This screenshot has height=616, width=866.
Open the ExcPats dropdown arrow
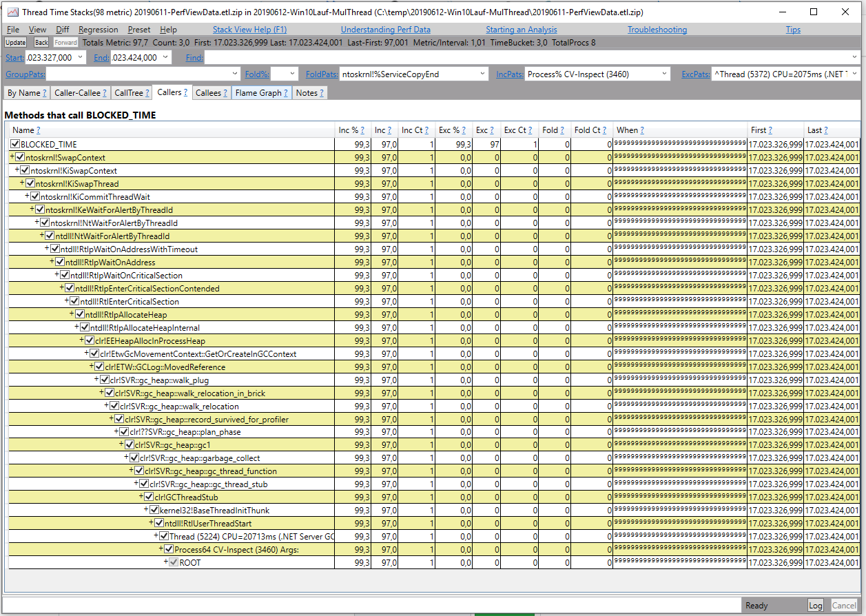[x=855, y=74]
